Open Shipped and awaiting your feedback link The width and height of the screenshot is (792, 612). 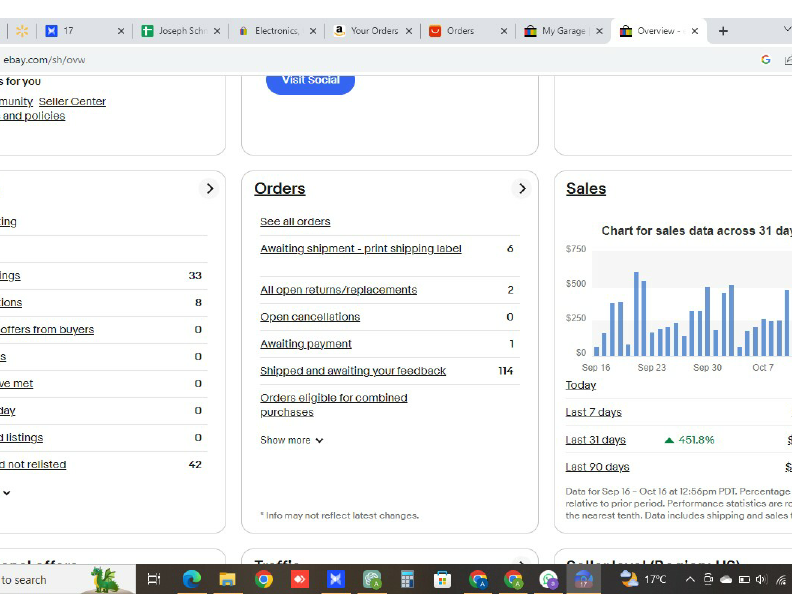(x=353, y=371)
